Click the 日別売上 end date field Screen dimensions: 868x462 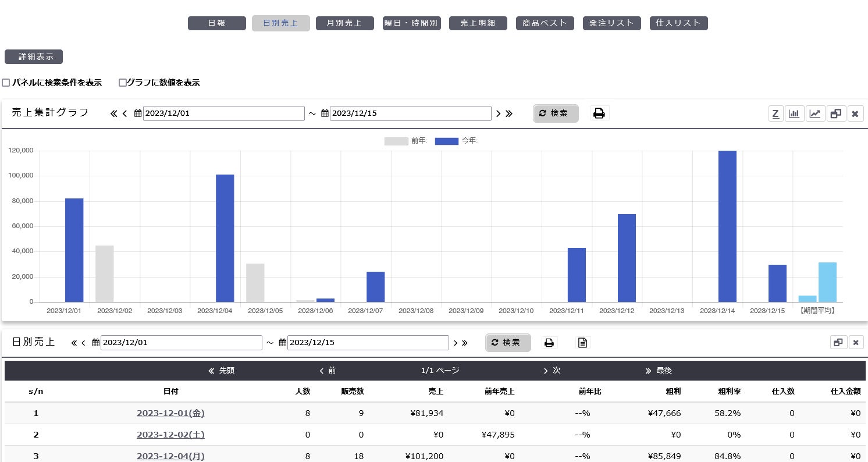(x=368, y=343)
